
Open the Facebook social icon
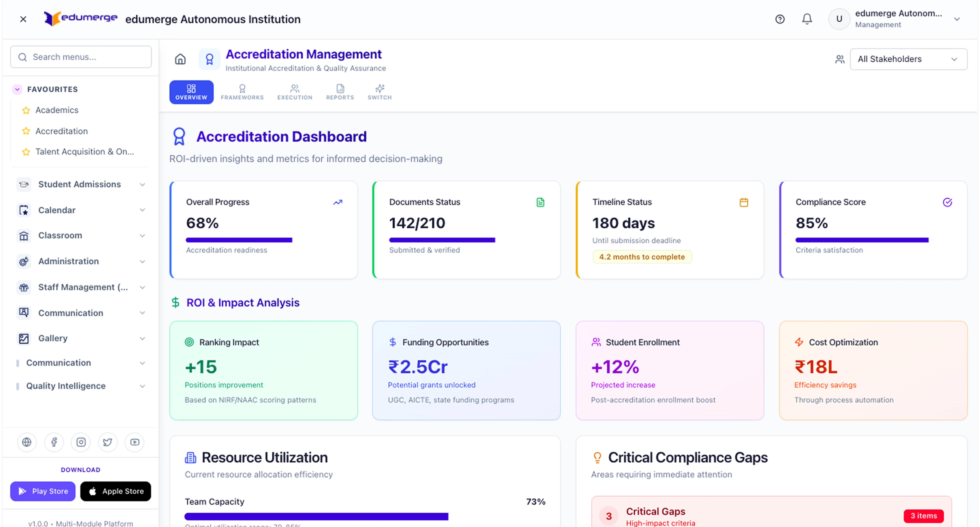(x=54, y=442)
